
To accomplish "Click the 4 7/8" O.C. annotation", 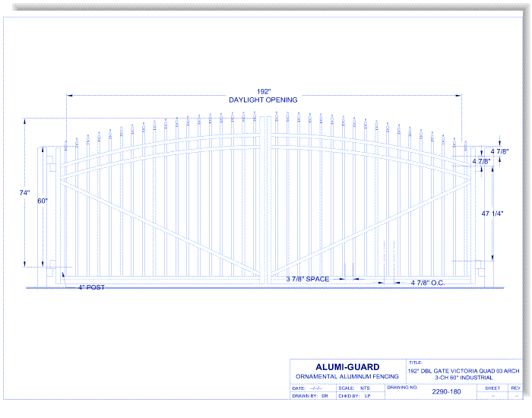I will pyautogui.click(x=427, y=283).
